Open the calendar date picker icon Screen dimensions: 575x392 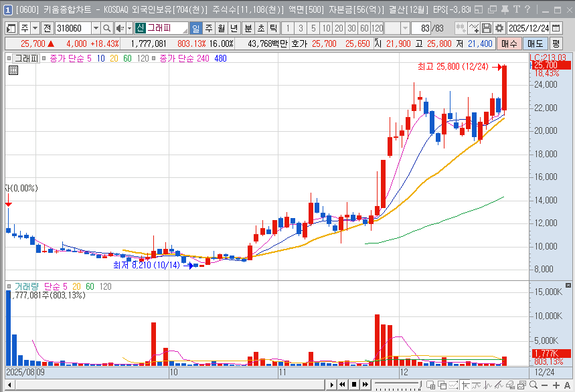click(556, 28)
